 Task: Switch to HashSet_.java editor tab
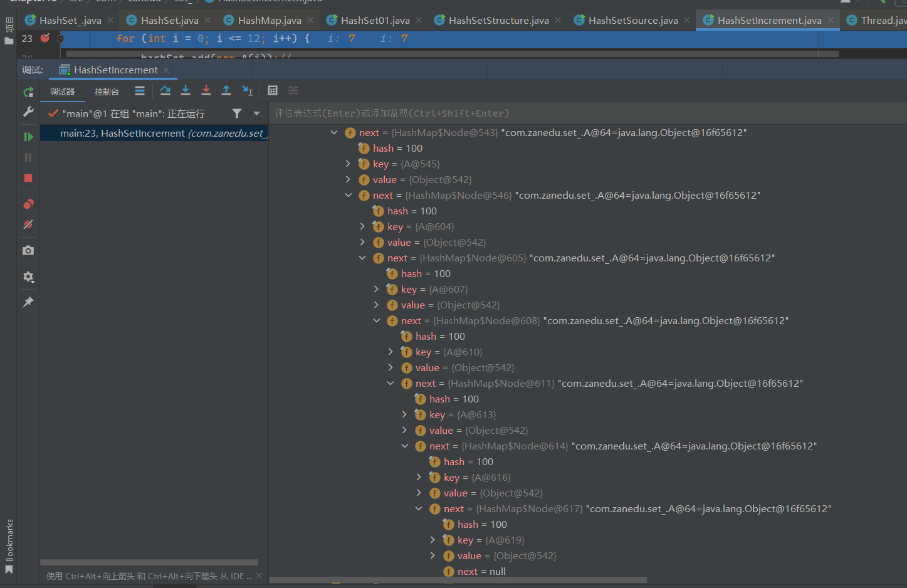(x=69, y=20)
